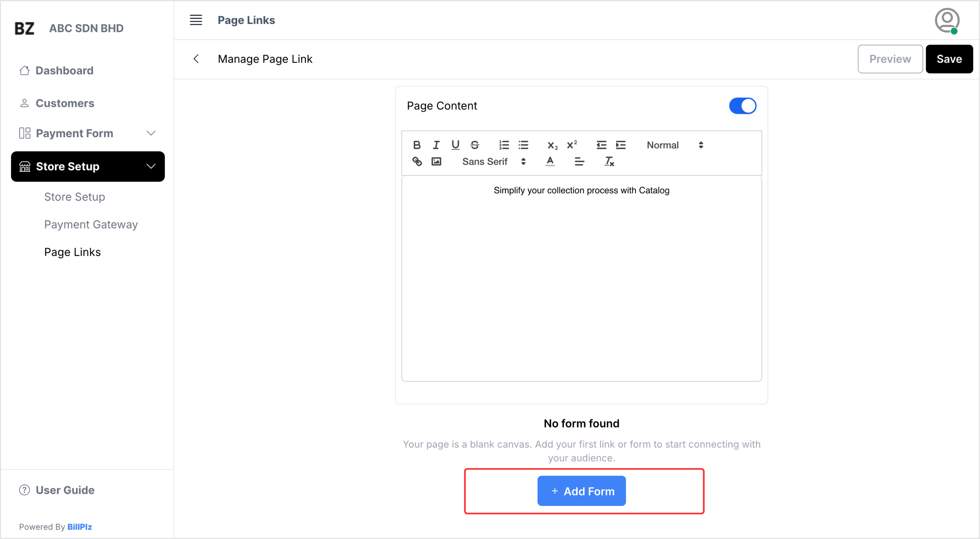Insert a numbered list
The width and height of the screenshot is (980, 539).
504,145
